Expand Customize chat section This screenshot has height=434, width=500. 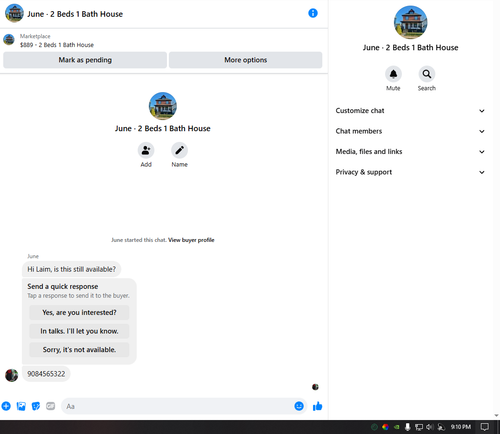[x=410, y=111]
